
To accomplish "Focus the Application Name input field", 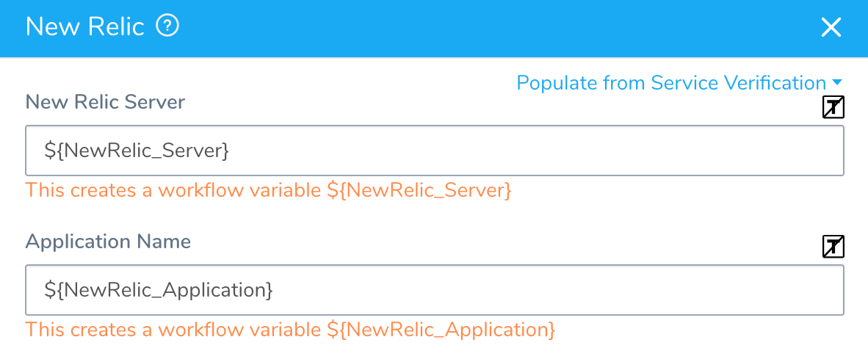I will point(435,290).
